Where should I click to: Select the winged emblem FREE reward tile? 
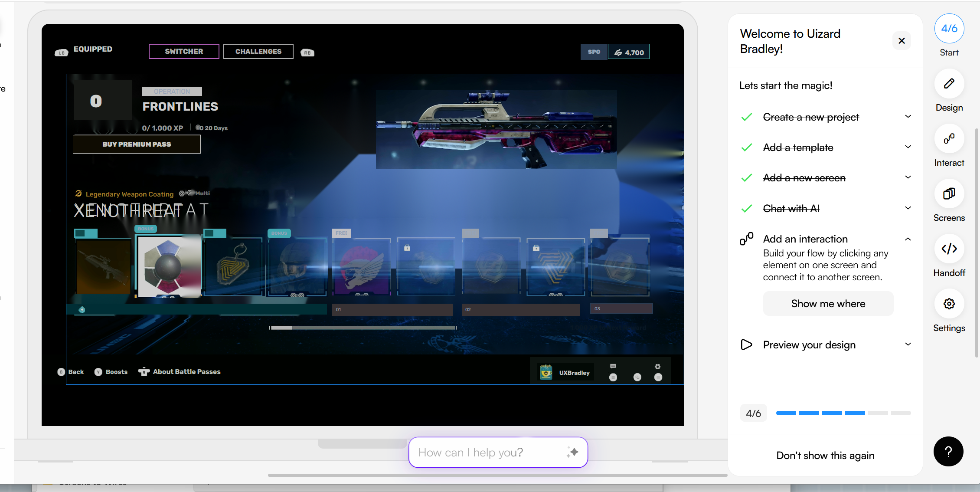[x=362, y=266]
